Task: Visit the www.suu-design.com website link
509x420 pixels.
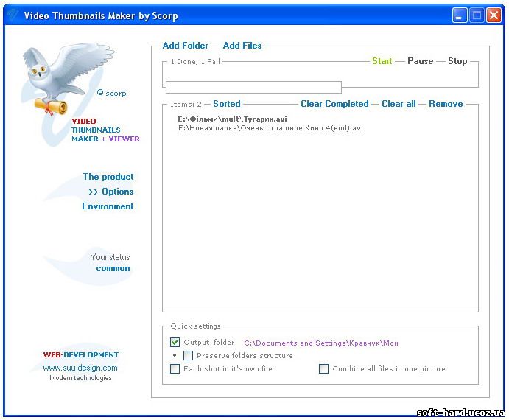Action: coord(80,368)
